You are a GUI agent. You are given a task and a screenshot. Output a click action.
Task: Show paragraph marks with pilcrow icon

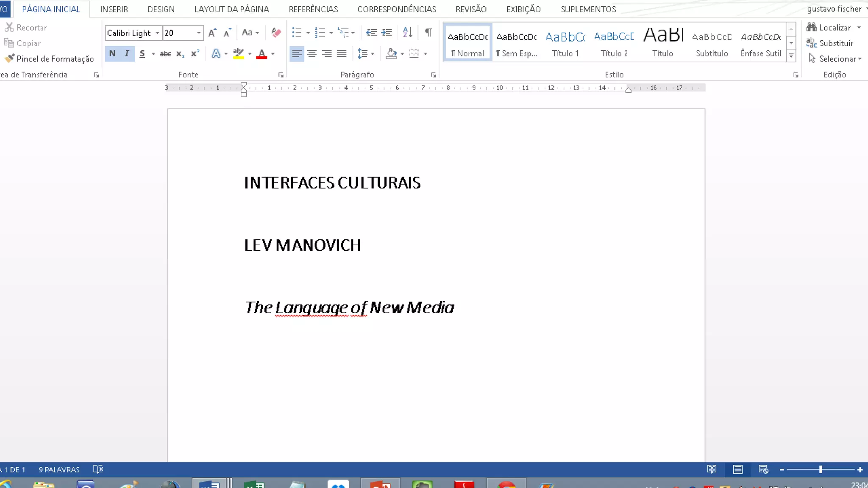click(x=428, y=33)
